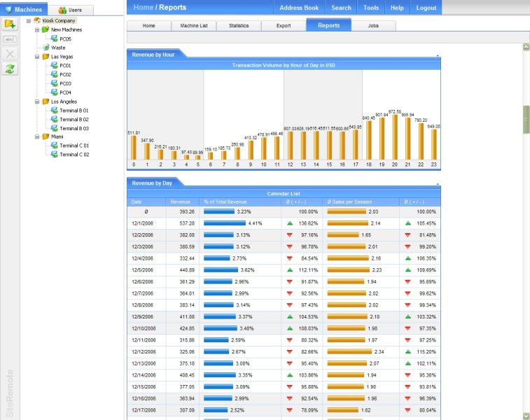The height and width of the screenshot is (420, 530).
Task: Collapse the Revenue by Hour panel
Action: coord(438,54)
